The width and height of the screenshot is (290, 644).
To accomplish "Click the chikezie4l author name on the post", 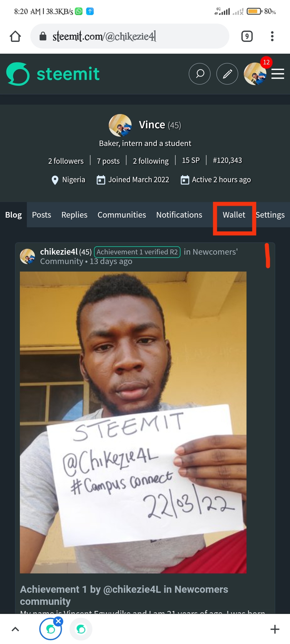I will tap(59, 252).
